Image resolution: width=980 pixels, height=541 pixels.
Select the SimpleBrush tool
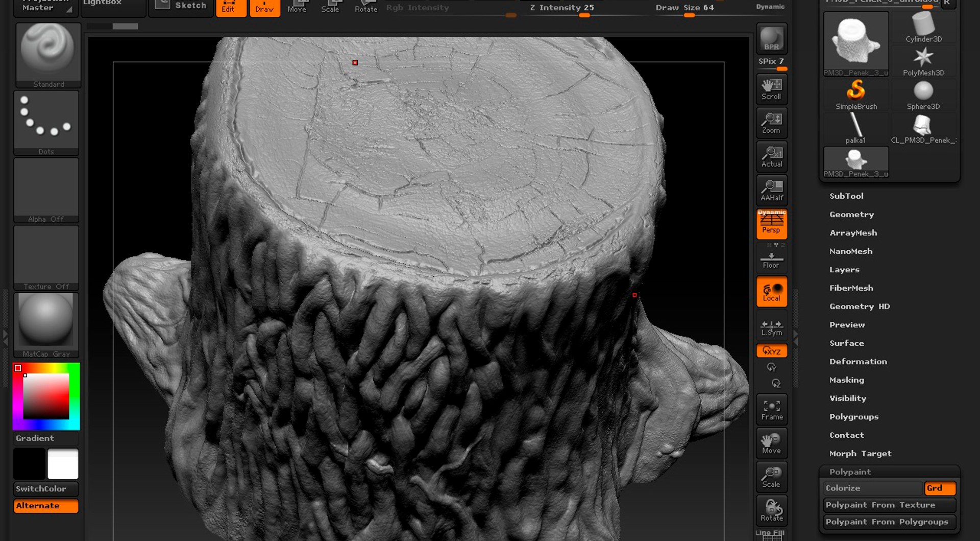(856, 95)
